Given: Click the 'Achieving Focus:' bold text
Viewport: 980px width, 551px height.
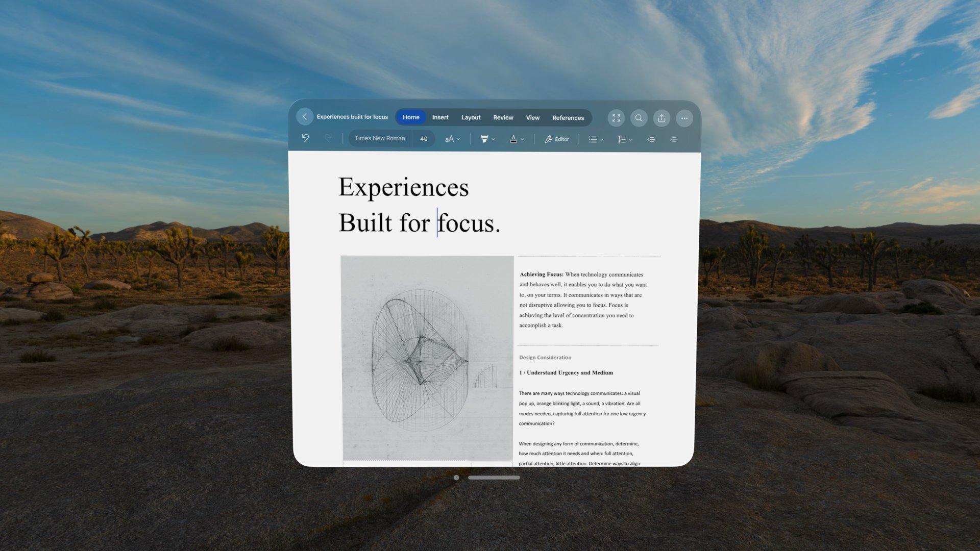Looking at the screenshot, I should (x=542, y=274).
